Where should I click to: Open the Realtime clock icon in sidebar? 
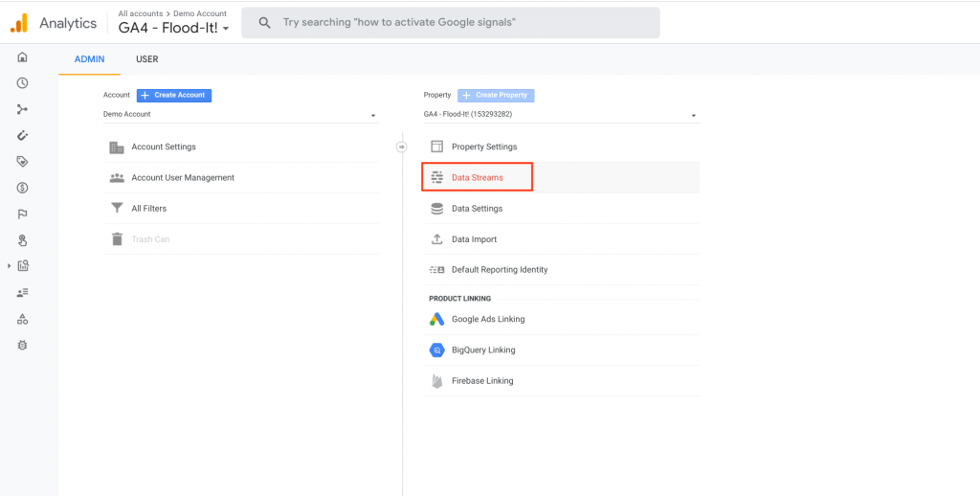(23, 83)
